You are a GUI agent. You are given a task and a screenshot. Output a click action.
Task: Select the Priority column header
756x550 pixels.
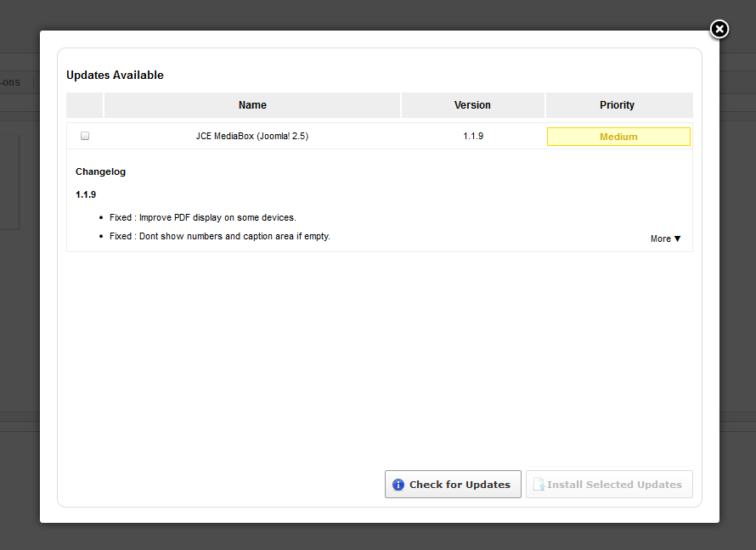pos(618,105)
